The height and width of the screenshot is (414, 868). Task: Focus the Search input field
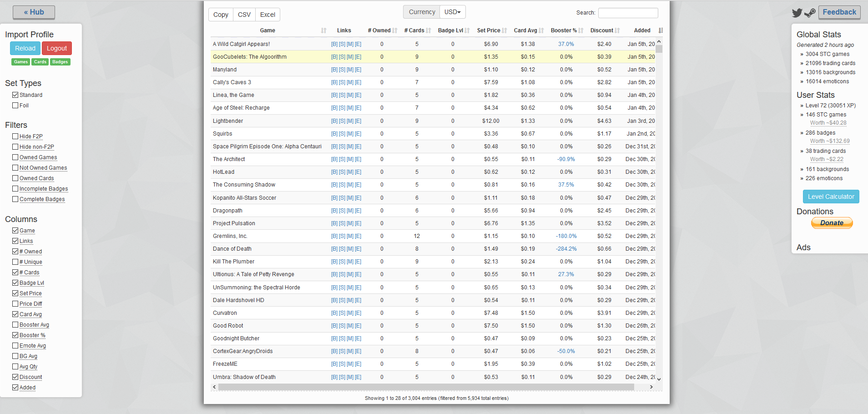628,13
